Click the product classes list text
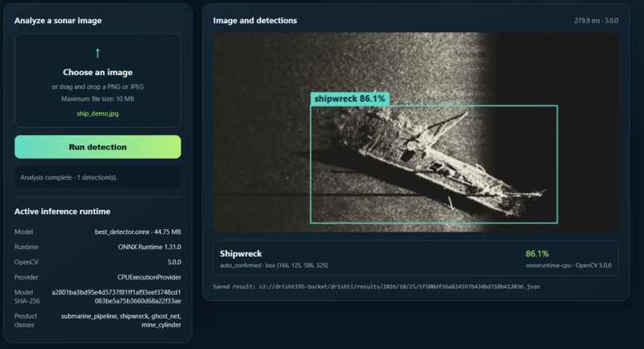 tap(121, 320)
